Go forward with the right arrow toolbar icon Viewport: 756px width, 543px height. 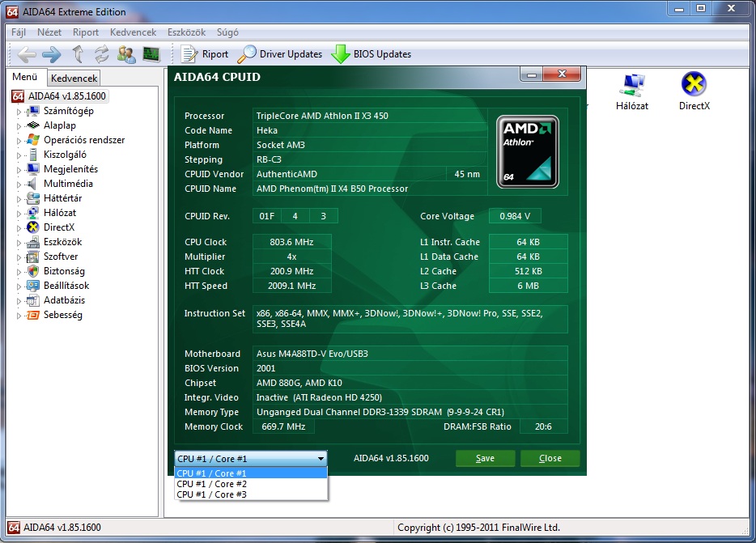click(52, 54)
